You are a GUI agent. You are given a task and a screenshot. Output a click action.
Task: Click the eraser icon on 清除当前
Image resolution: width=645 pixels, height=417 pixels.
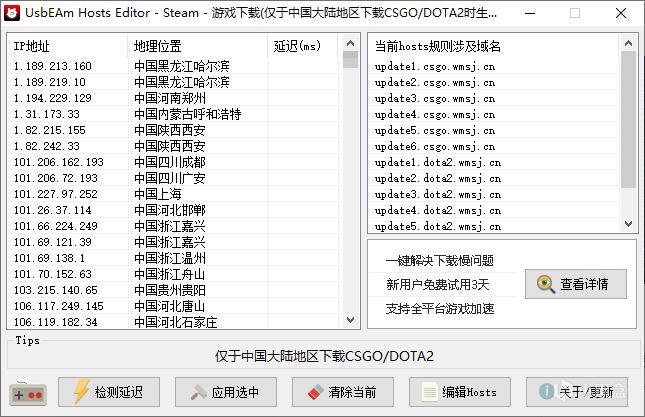coord(316,392)
